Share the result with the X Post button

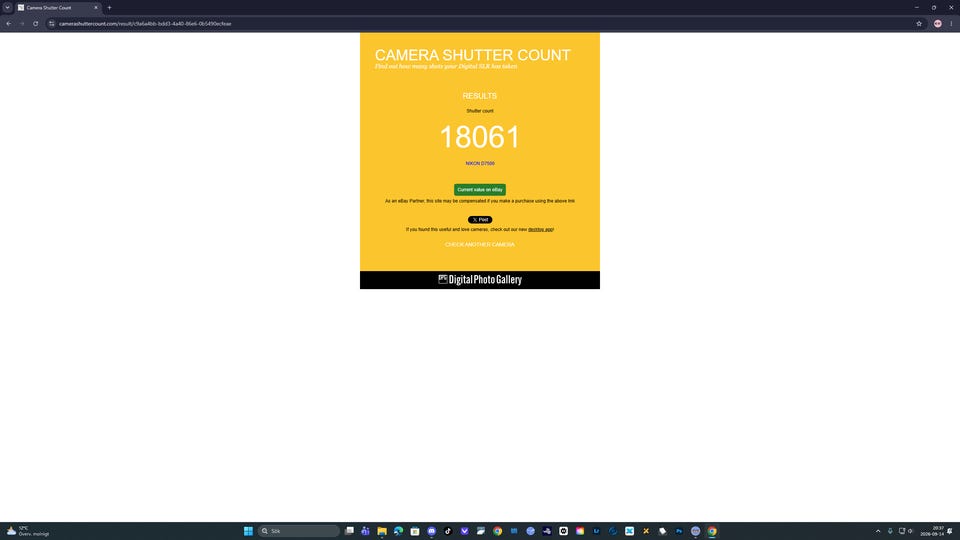tap(480, 220)
